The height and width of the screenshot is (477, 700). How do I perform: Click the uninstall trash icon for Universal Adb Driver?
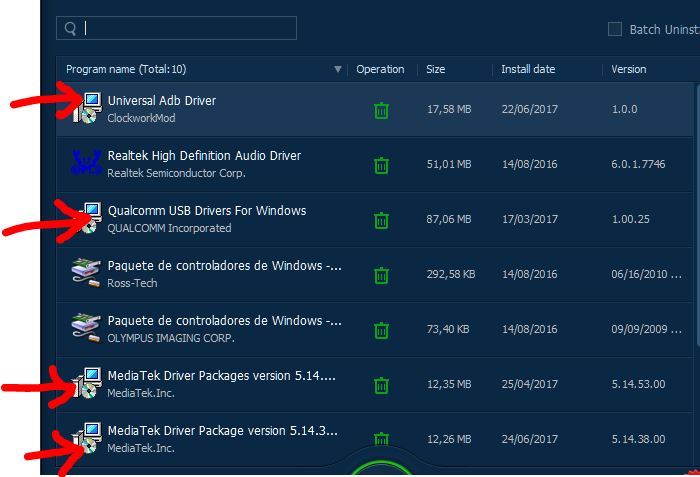[x=381, y=110]
